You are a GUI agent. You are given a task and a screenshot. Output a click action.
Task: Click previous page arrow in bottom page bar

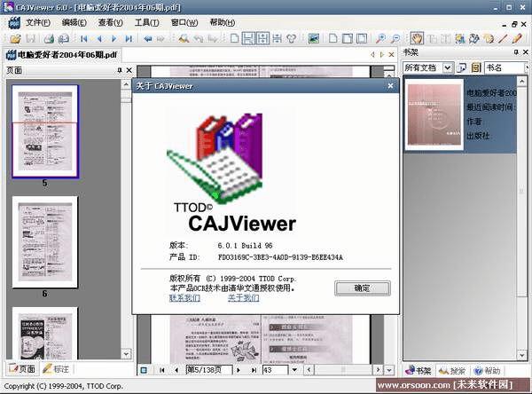tap(176, 370)
